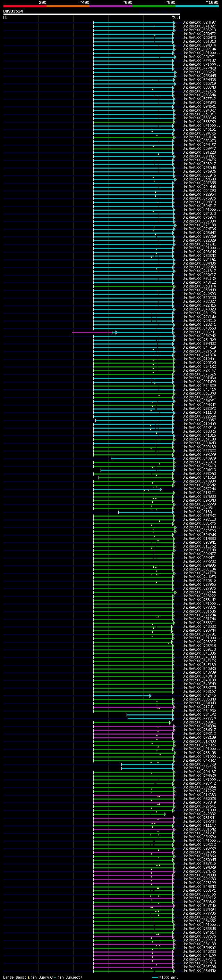Select hit label UniRef100_Q599X1

(199, 722)
